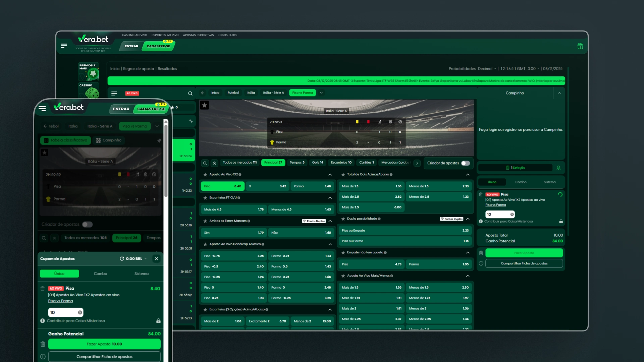The image size is (644, 362).
Task: Search markets with magnifier beside Todos os mercados
Action: (205, 163)
